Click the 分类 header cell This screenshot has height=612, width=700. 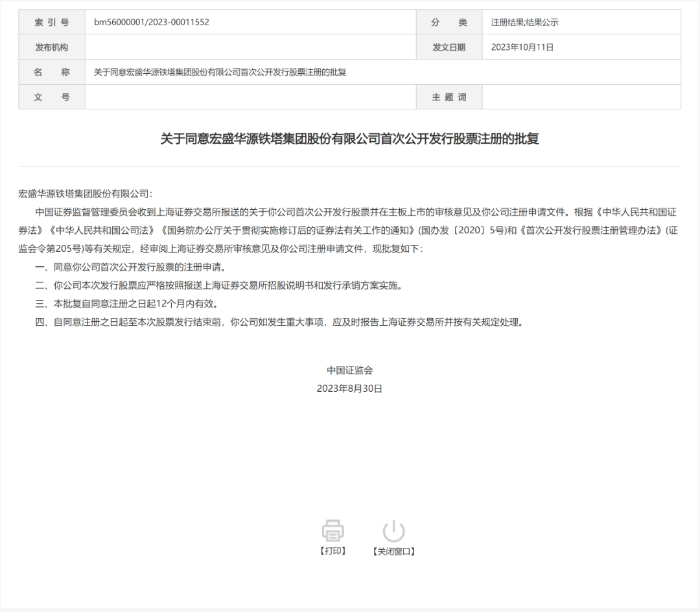(x=449, y=22)
